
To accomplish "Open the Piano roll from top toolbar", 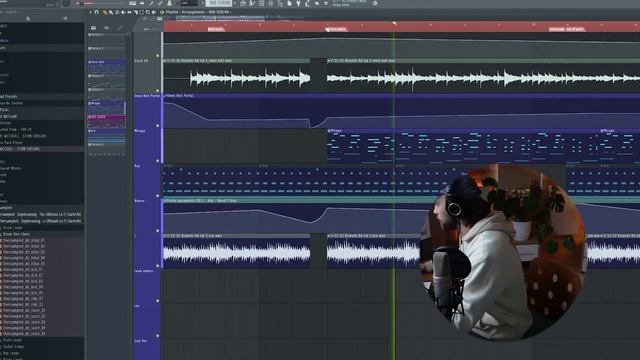I will click(252, 3).
